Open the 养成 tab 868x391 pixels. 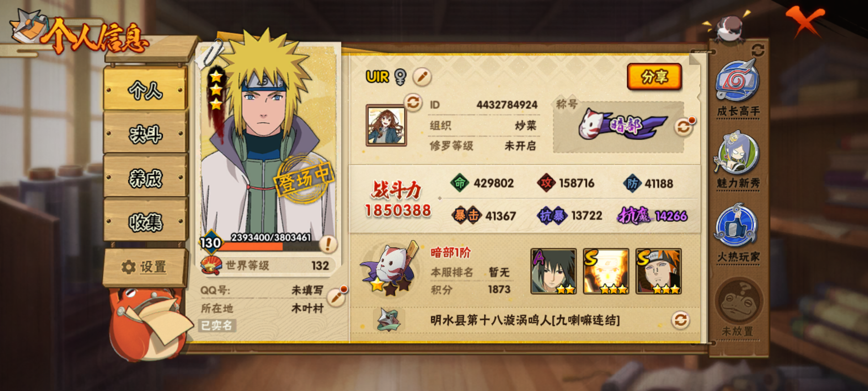pyautogui.click(x=145, y=178)
